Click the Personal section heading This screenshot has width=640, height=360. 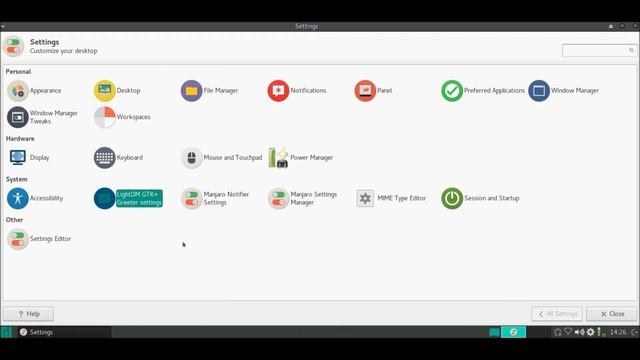point(18,71)
